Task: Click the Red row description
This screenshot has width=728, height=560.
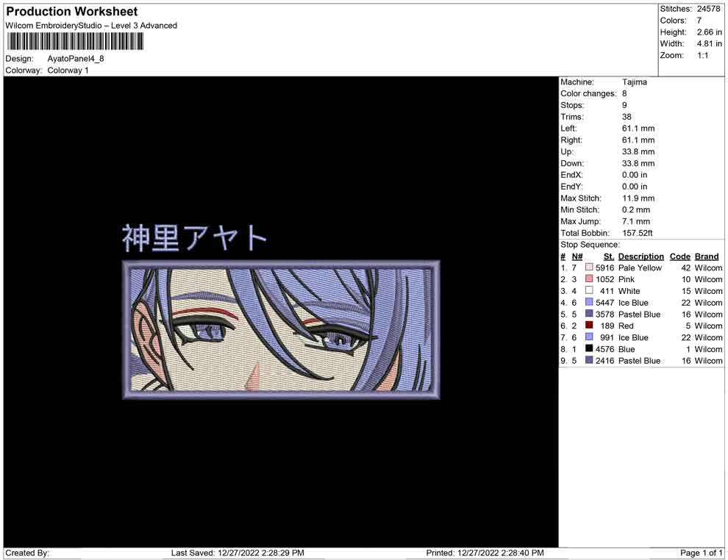Action: (626, 326)
